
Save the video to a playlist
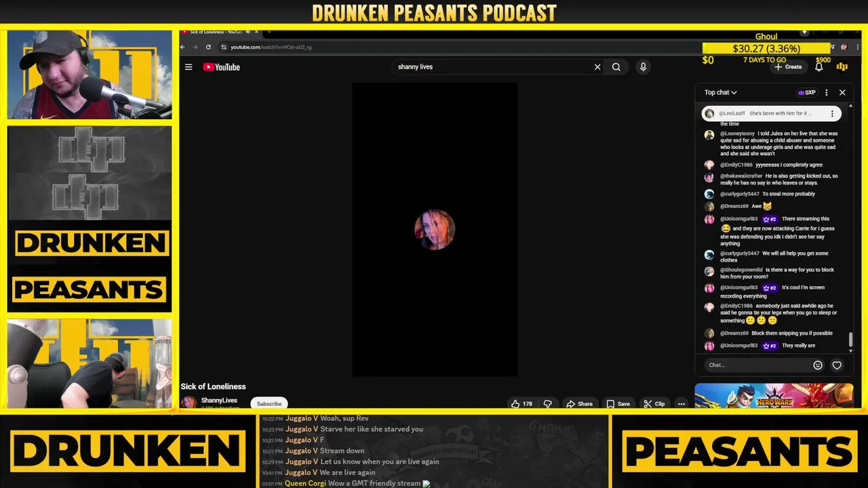(618, 404)
